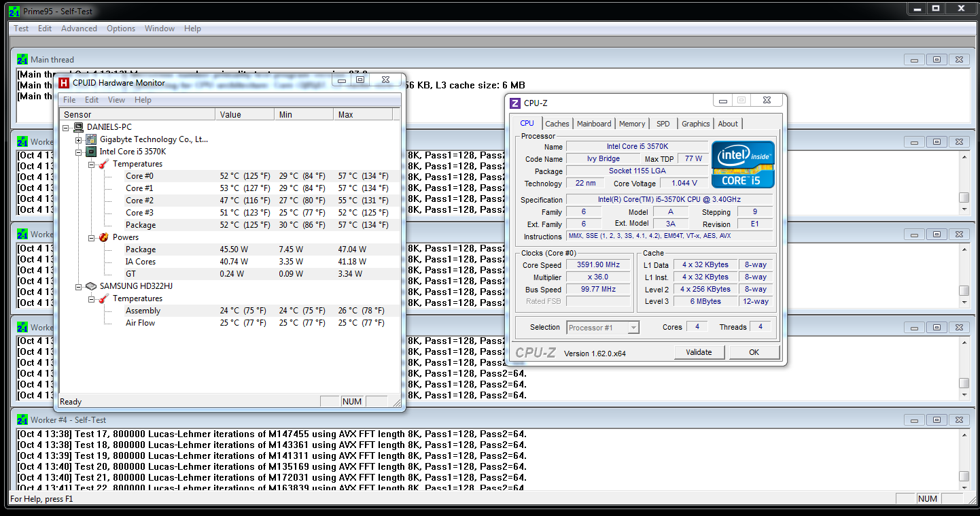Click the CPU-Z title bar icon
This screenshot has height=516, width=980.
pyautogui.click(x=515, y=103)
